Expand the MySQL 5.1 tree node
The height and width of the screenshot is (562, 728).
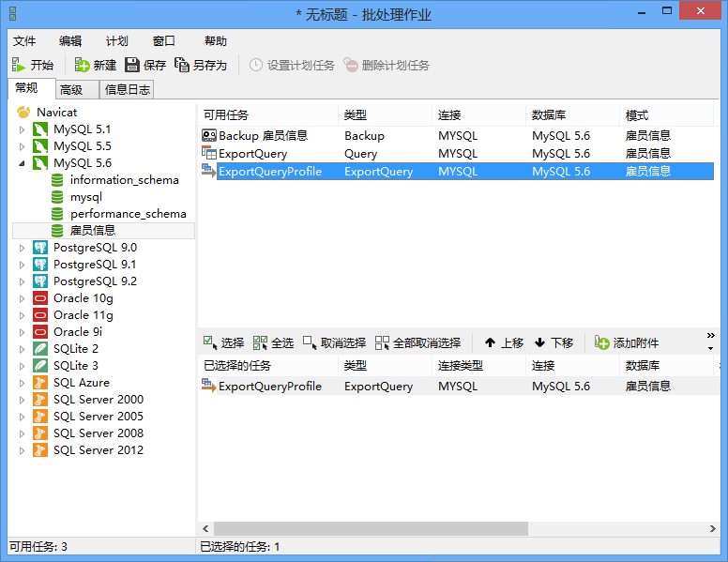coord(22,129)
